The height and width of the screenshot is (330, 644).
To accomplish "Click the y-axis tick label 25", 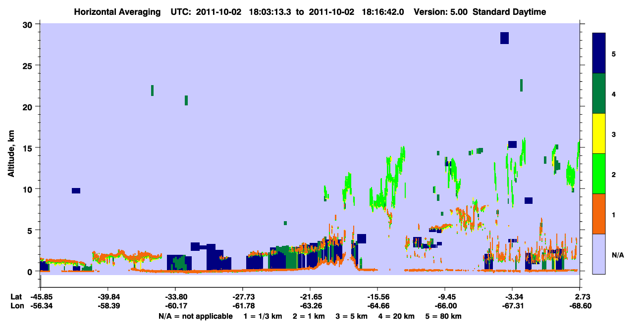I will click(x=29, y=65).
